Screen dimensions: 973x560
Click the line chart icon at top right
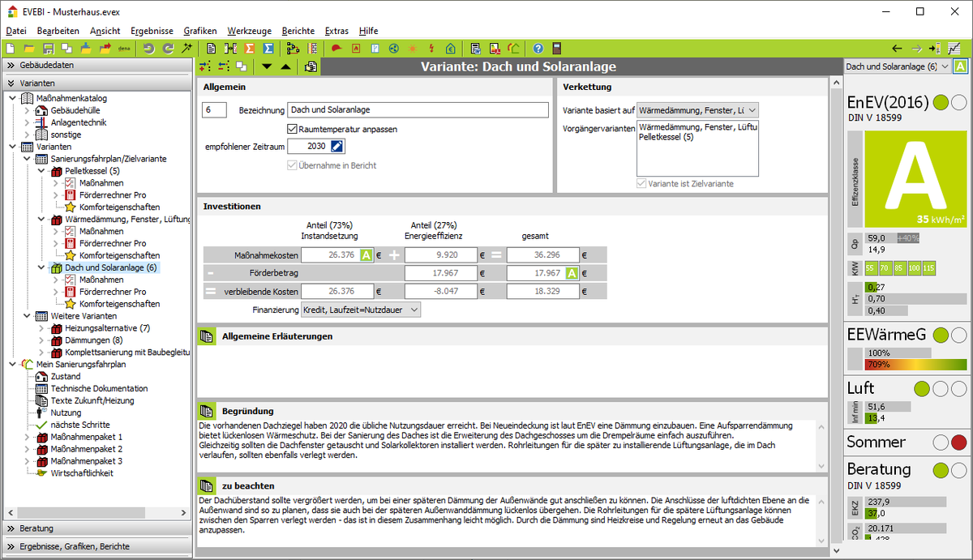point(955,49)
